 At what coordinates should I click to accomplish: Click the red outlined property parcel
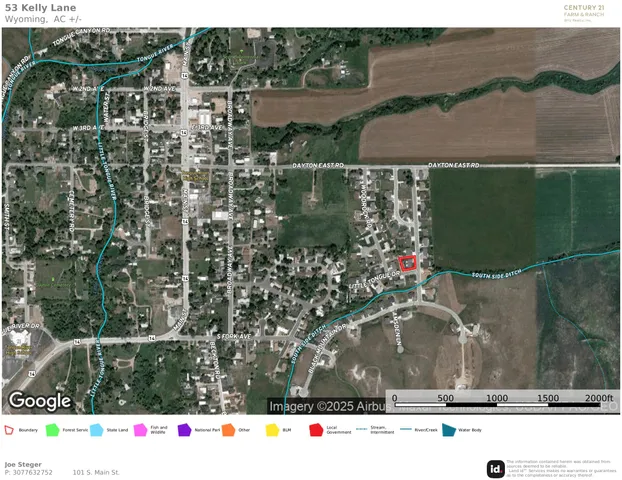coord(407,263)
